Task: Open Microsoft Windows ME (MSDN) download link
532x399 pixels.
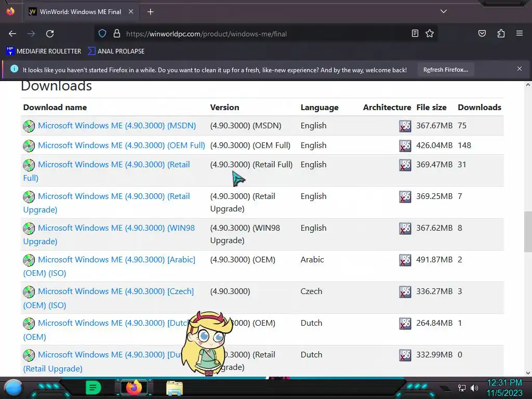Action: tap(117, 126)
